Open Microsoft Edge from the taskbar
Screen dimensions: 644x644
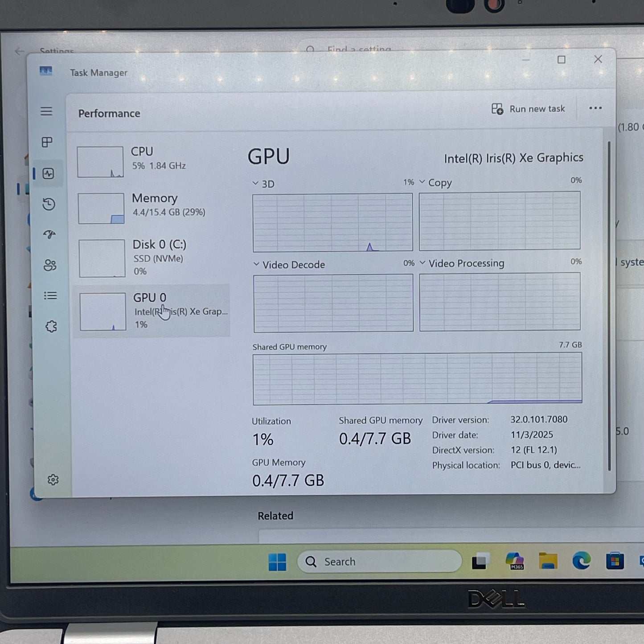click(582, 561)
